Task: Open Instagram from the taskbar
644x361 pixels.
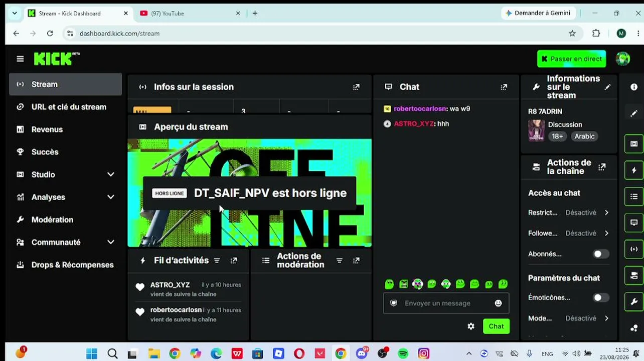Action: pos(424,354)
